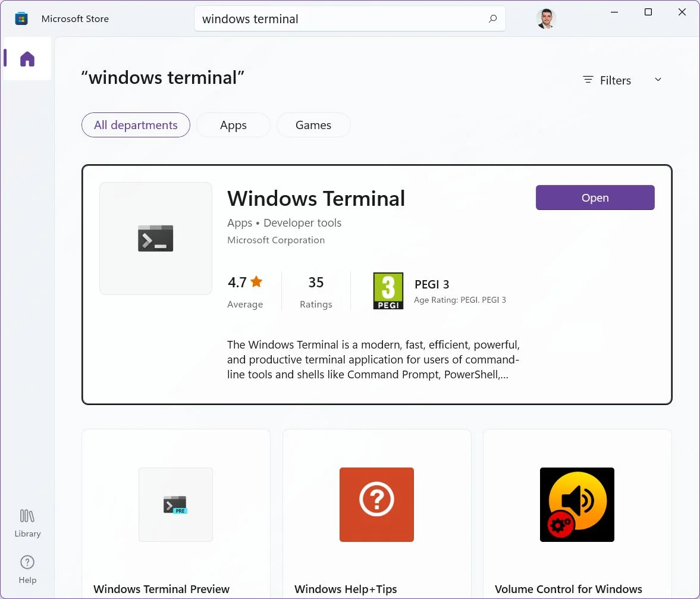Click the Microsoft Store title text

tap(75, 19)
